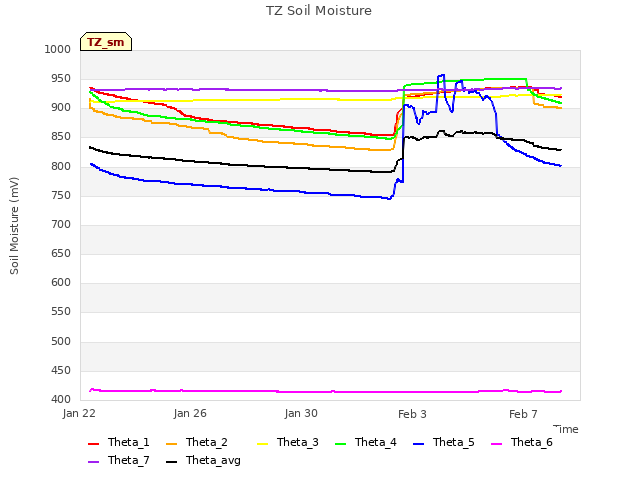The height and width of the screenshot is (480, 640).
Task: Click the 700 y-axis tick label
Action: [x=61, y=224]
